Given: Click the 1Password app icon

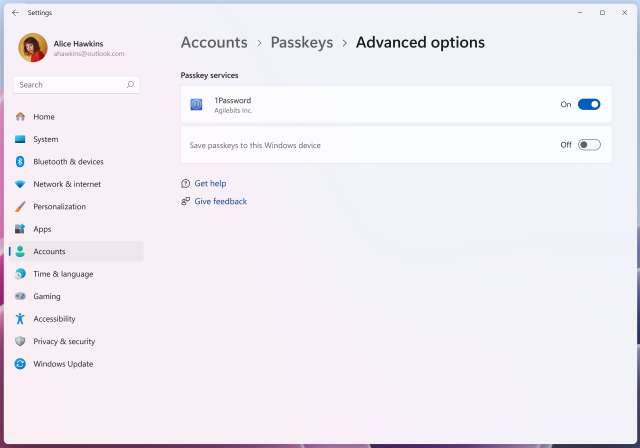Looking at the screenshot, I should pyautogui.click(x=196, y=104).
